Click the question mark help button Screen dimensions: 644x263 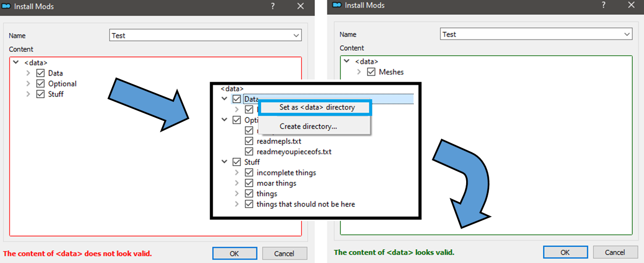(x=273, y=6)
